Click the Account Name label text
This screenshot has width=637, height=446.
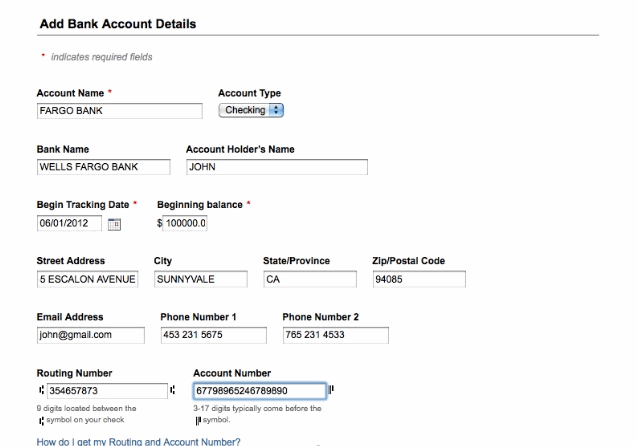pos(70,93)
